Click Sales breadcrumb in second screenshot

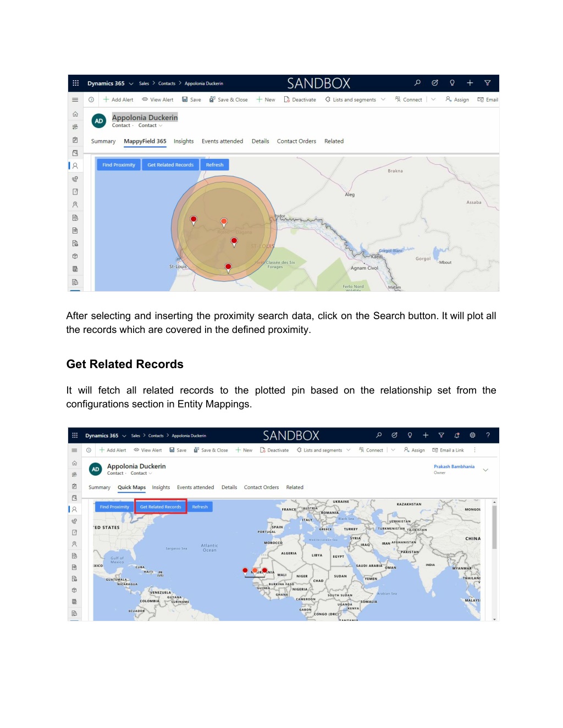pyautogui.click(x=136, y=436)
